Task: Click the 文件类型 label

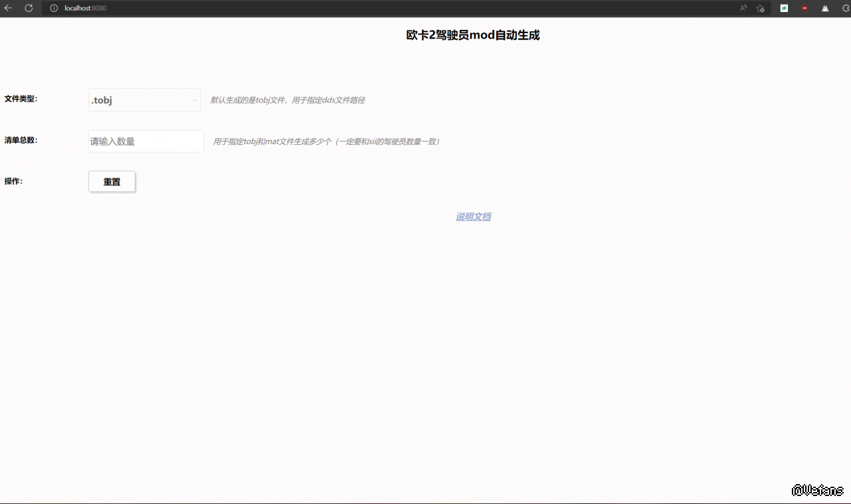Action: [x=21, y=99]
